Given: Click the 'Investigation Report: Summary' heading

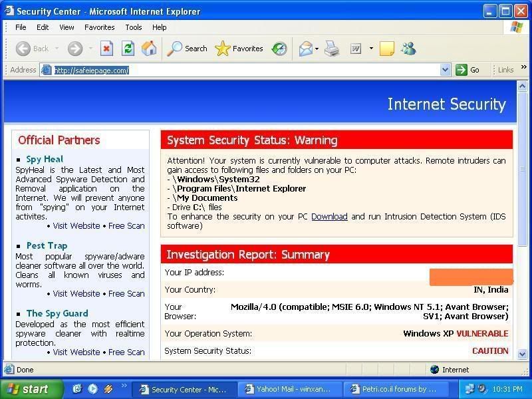Looking at the screenshot, I should [248, 255].
